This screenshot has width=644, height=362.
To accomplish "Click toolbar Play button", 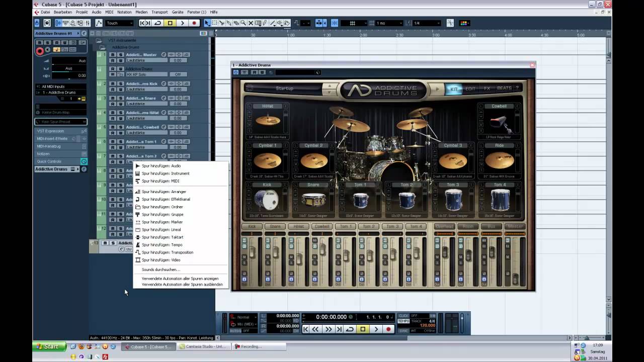I will point(182,23).
